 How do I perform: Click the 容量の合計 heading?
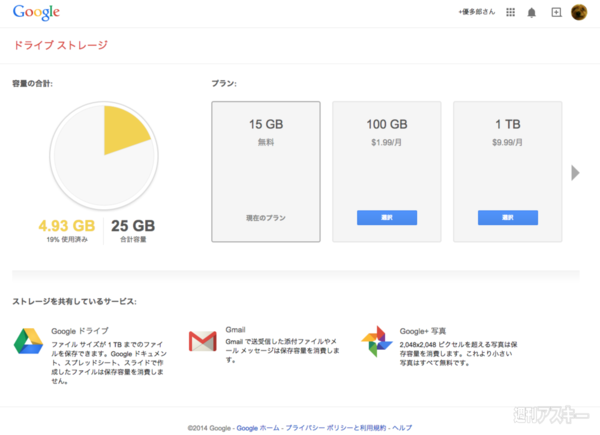point(33,83)
